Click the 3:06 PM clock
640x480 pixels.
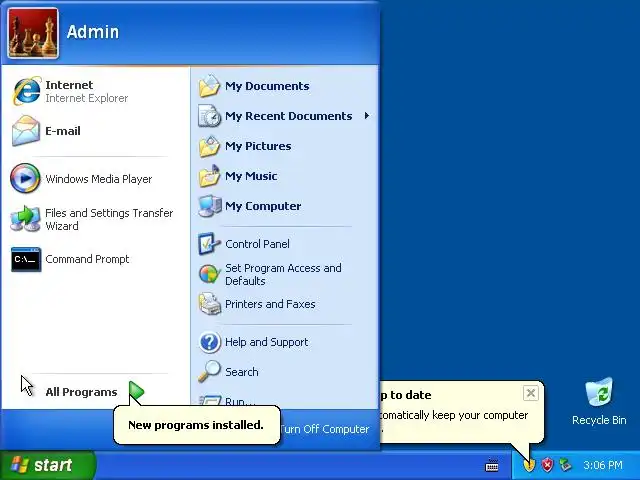click(603, 465)
